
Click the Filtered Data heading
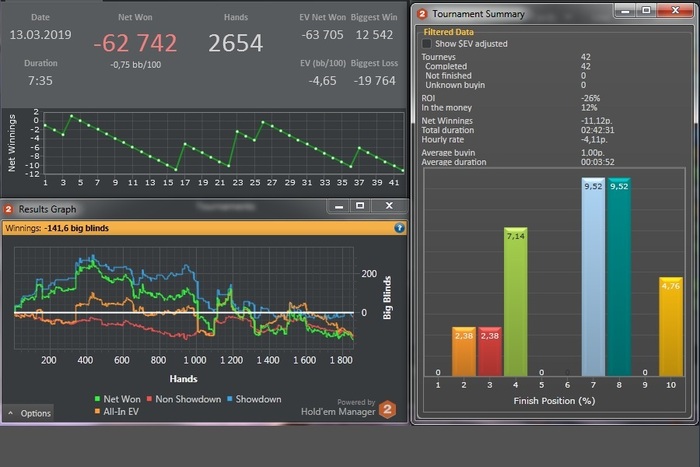(x=448, y=32)
